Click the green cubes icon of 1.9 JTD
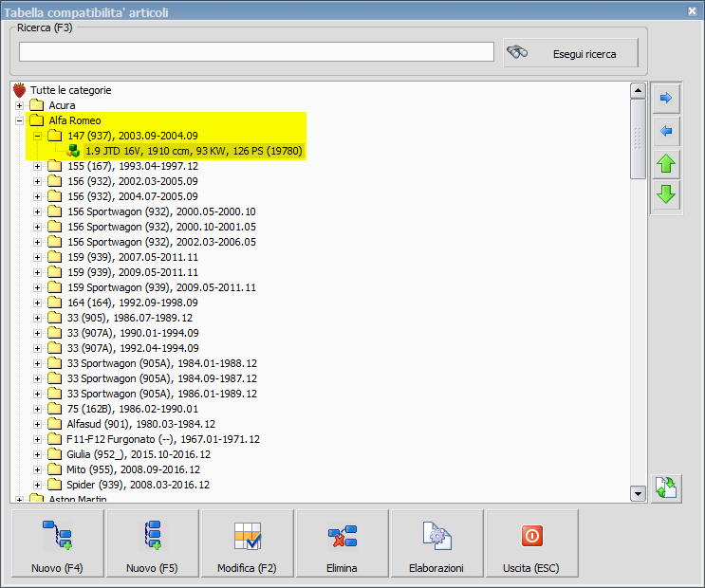 [x=73, y=151]
